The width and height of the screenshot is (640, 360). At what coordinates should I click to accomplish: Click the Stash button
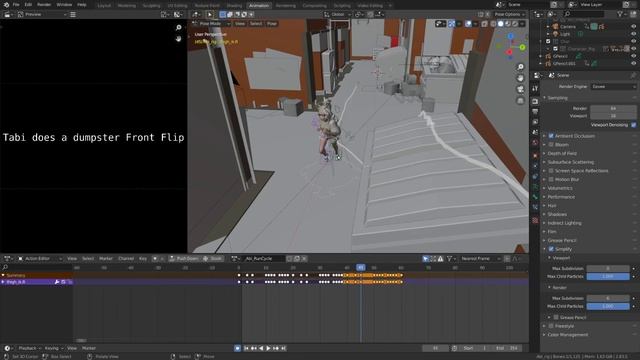(213, 259)
